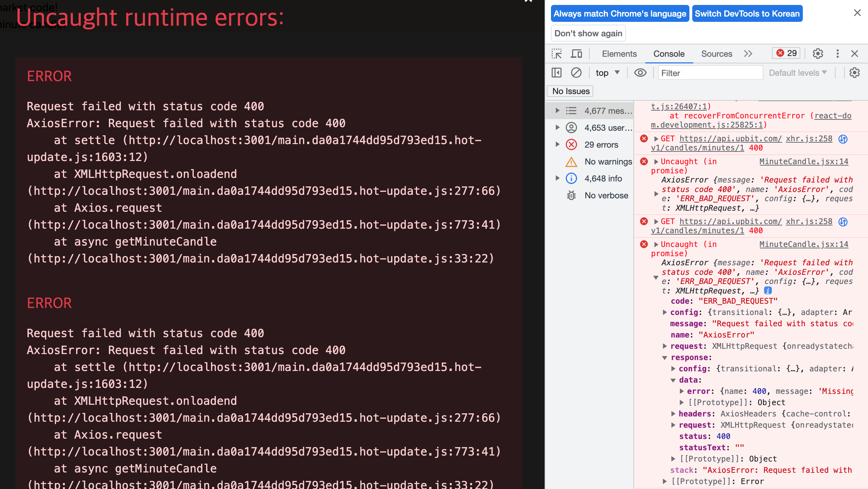The width and height of the screenshot is (868, 489).
Task: Click the filter input field
Action: click(709, 72)
